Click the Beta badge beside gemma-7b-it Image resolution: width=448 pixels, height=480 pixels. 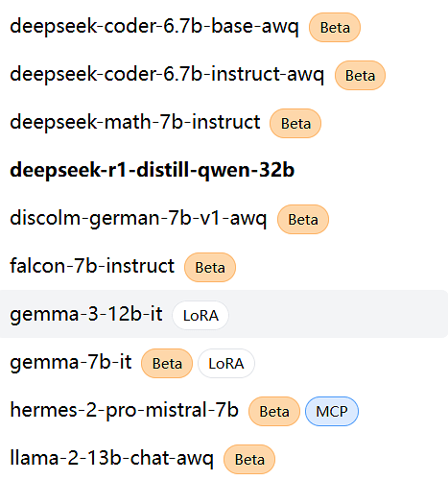coord(167,364)
